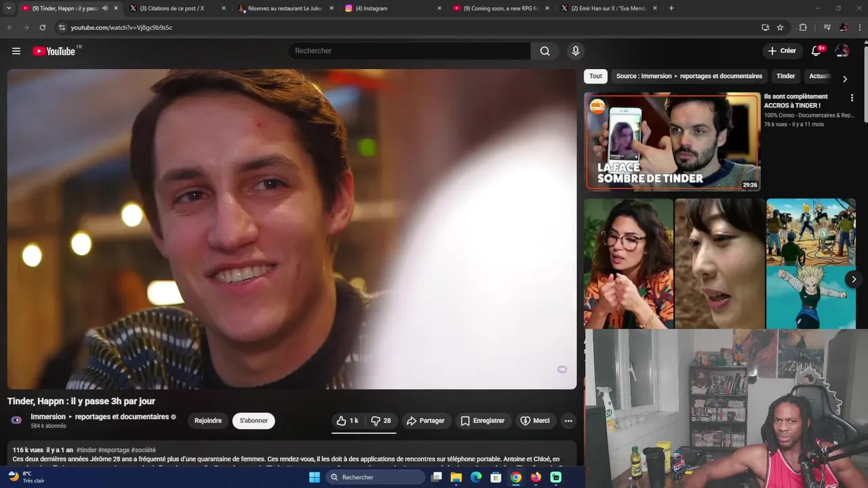This screenshot has width=868, height=488.
Task: Click the youtube.com address bar URL
Action: point(121,28)
